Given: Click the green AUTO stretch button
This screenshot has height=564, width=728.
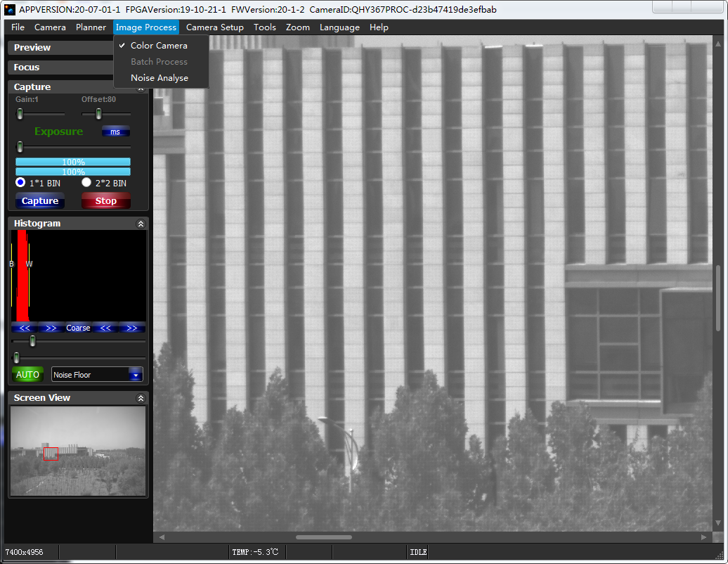Looking at the screenshot, I should pos(28,374).
